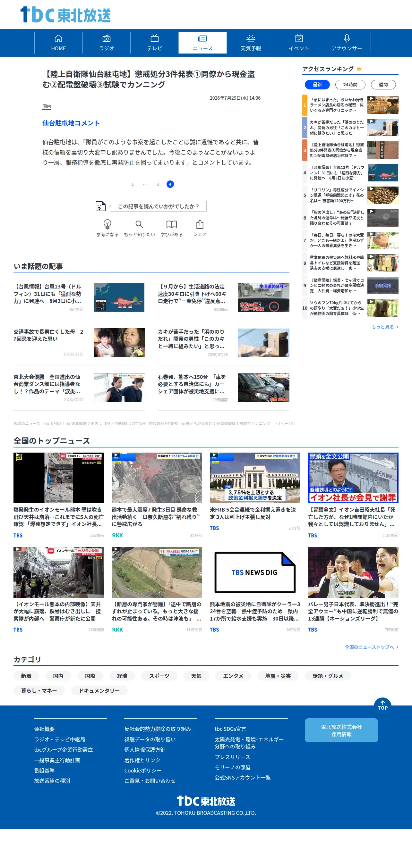
Task: Open footer link モリーノの部屋
Action: (x=233, y=767)
